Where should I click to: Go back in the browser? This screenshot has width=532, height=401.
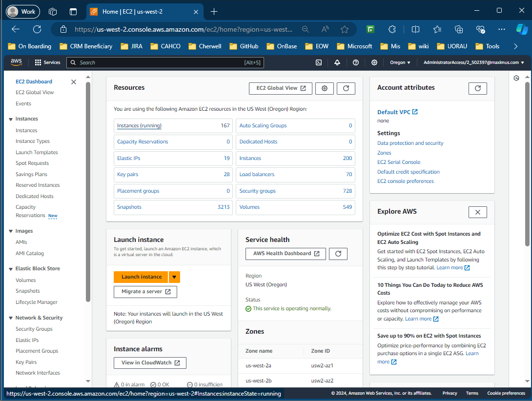(x=16, y=29)
